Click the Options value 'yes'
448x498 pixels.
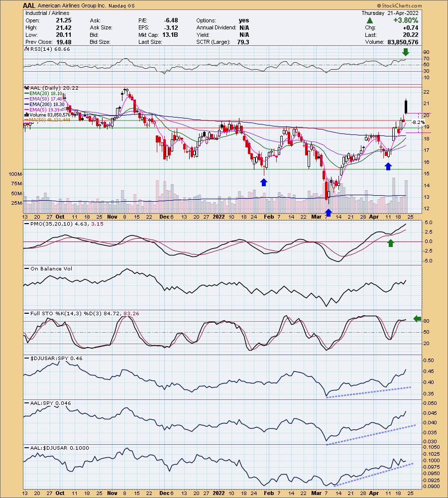(x=244, y=20)
